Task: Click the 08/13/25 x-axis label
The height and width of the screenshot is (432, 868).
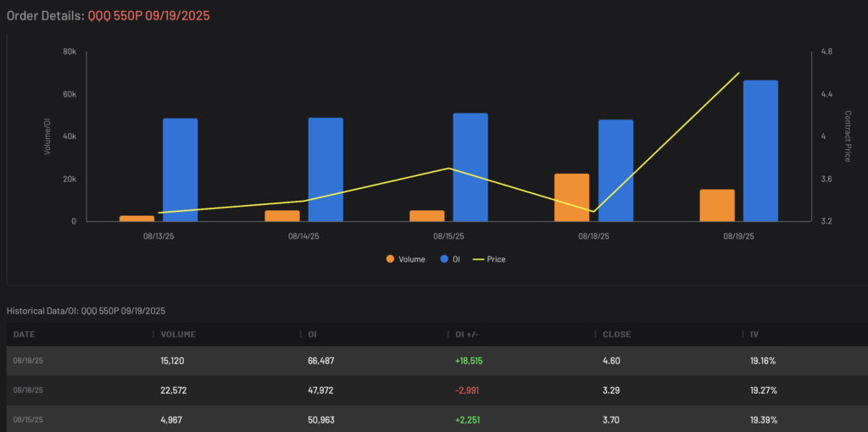Action: 159,236
